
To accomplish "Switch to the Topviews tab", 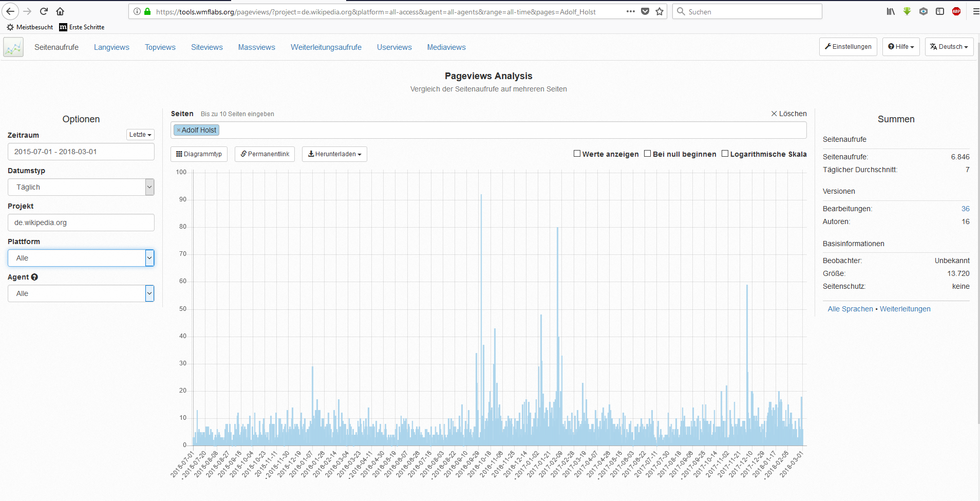I will point(160,47).
